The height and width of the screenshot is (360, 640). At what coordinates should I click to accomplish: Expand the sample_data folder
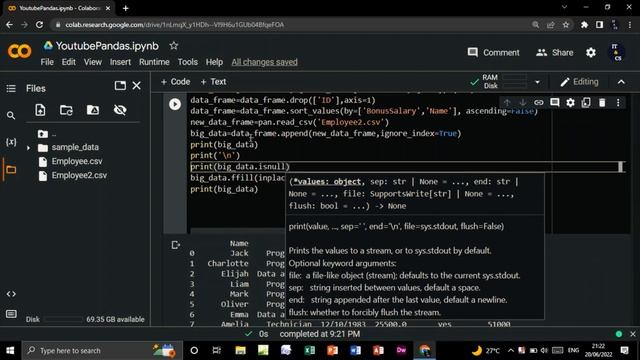point(28,148)
